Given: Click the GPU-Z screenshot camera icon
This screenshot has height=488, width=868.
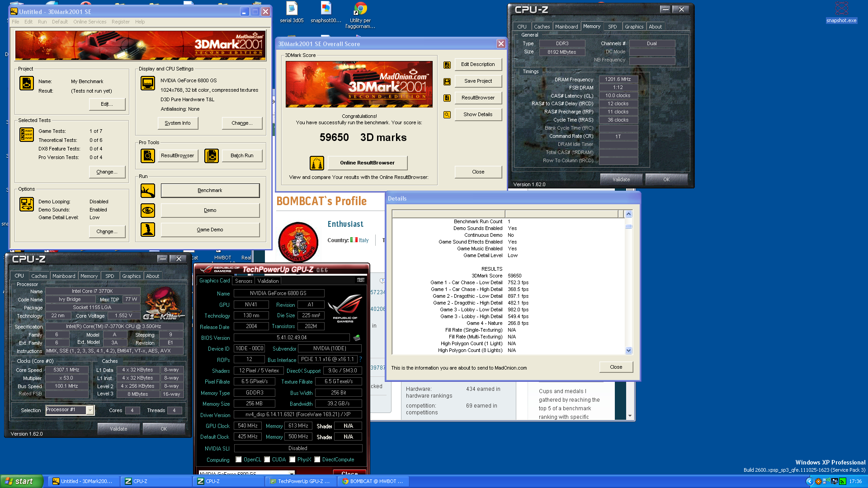Looking at the screenshot, I should pyautogui.click(x=361, y=280).
